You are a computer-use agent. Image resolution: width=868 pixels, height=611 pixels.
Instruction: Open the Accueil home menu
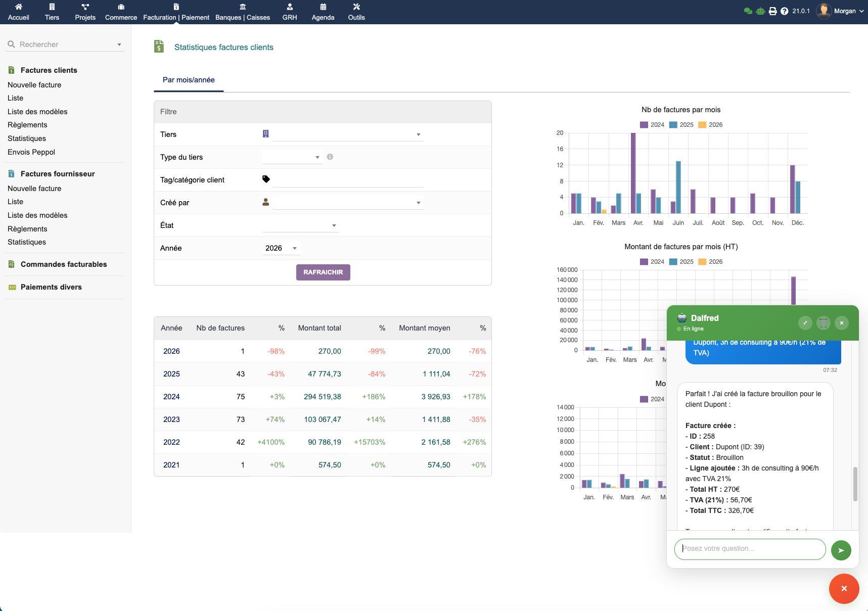[19, 12]
